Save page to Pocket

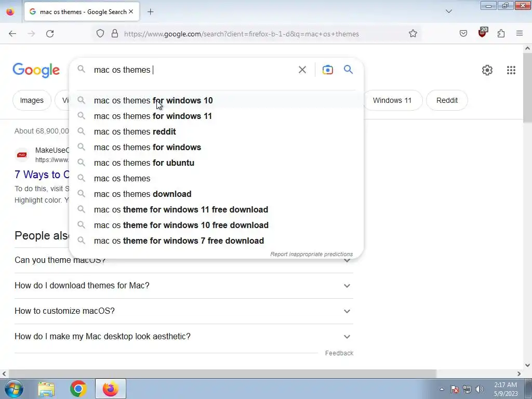(463, 34)
